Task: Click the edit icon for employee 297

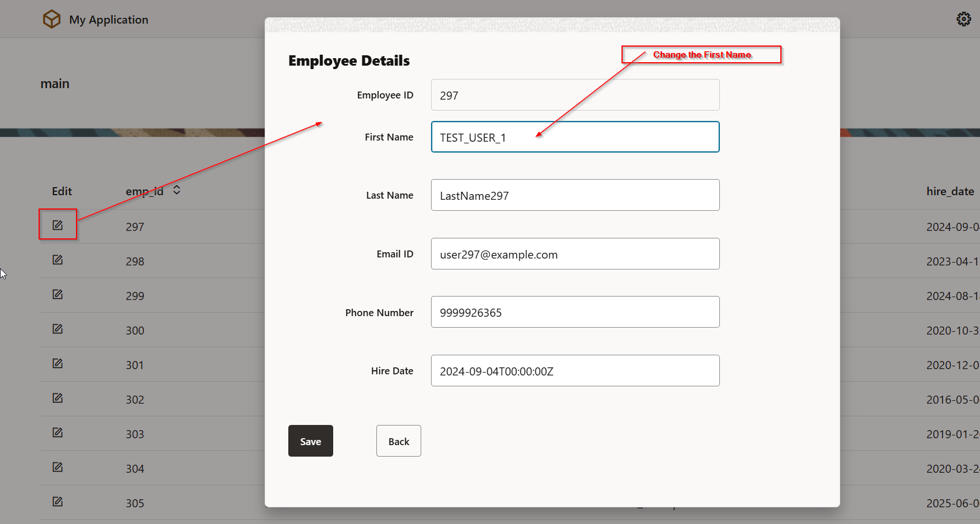Action: pyautogui.click(x=58, y=225)
